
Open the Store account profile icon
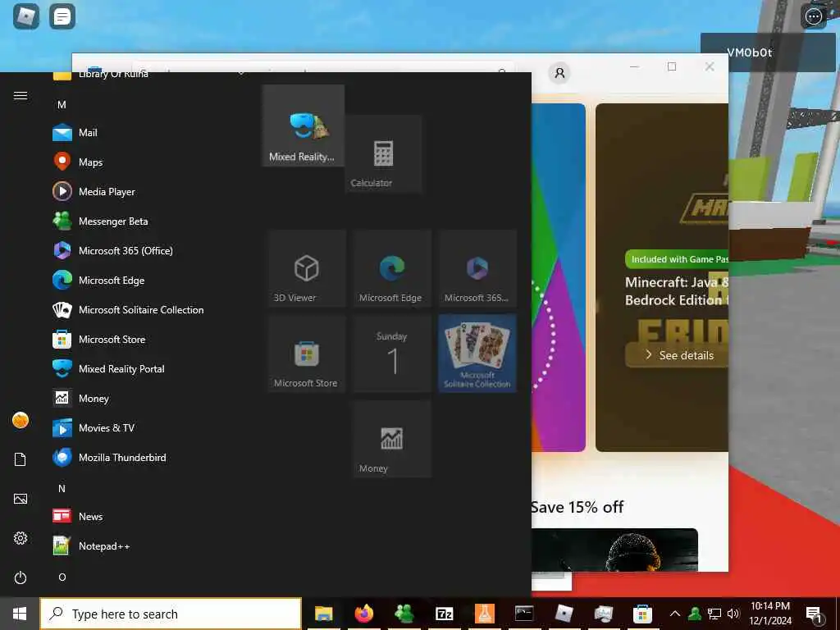point(559,73)
